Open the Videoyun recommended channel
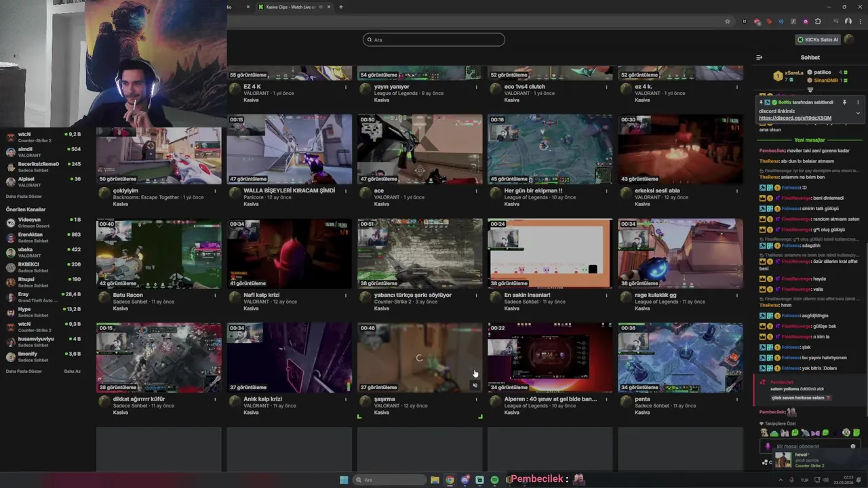 point(44,222)
